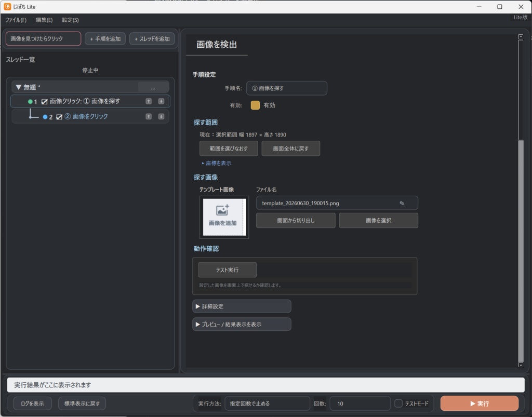Select step 1 画像クリック: ① 画像を探す row
The width and height of the screenshot is (532, 417).
tap(90, 101)
